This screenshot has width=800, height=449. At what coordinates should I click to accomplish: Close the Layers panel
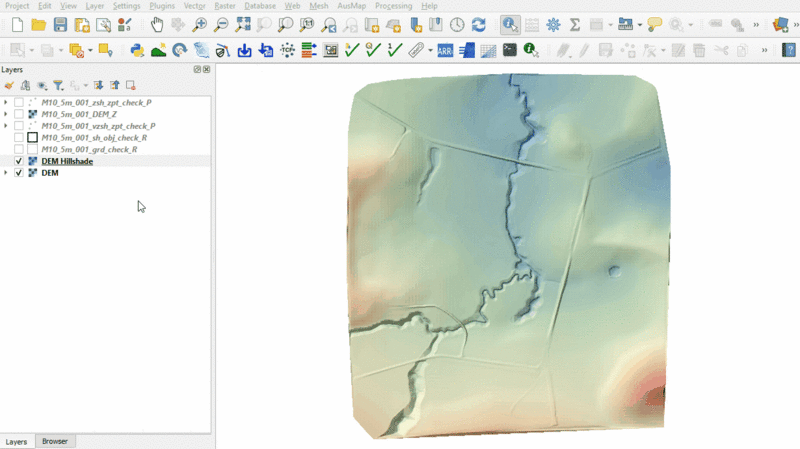click(207, 70)
